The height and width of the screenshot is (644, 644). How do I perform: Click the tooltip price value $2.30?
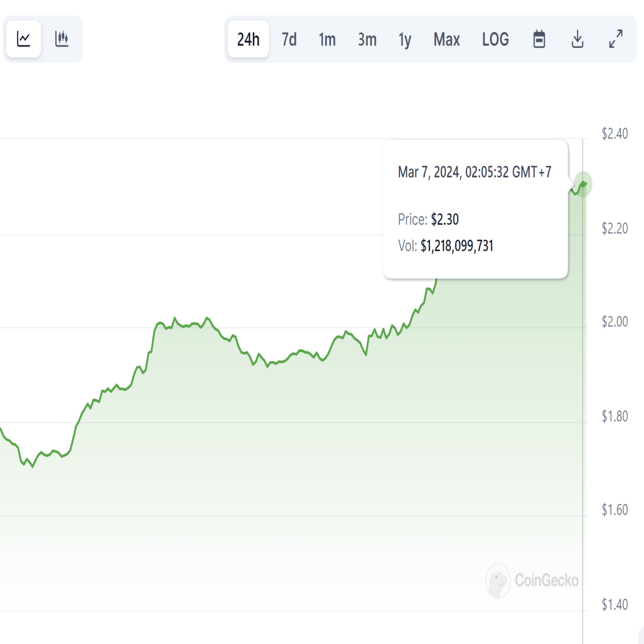[445, 219]
